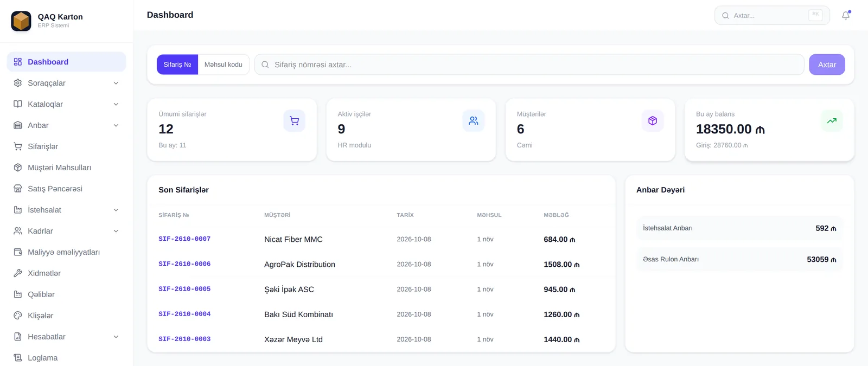Click the users icon on Aktiv işçilər card

474,120
